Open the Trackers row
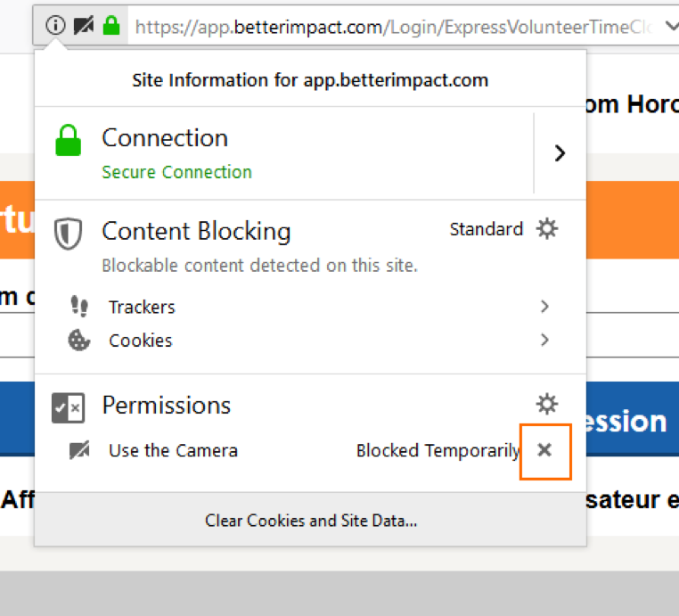679x616 pixels. click(x=143, y=307)
